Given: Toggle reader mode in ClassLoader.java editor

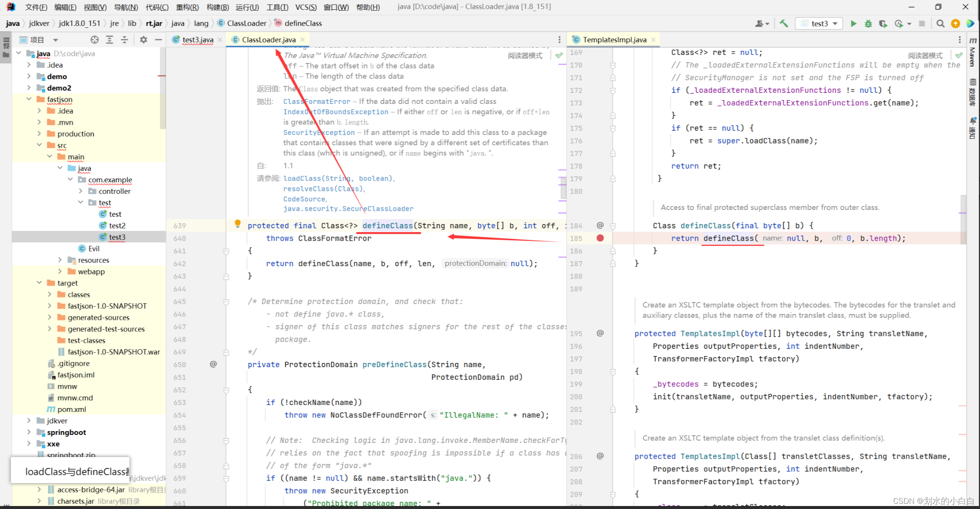Looking at the screenshot, I should pos(525,55).
